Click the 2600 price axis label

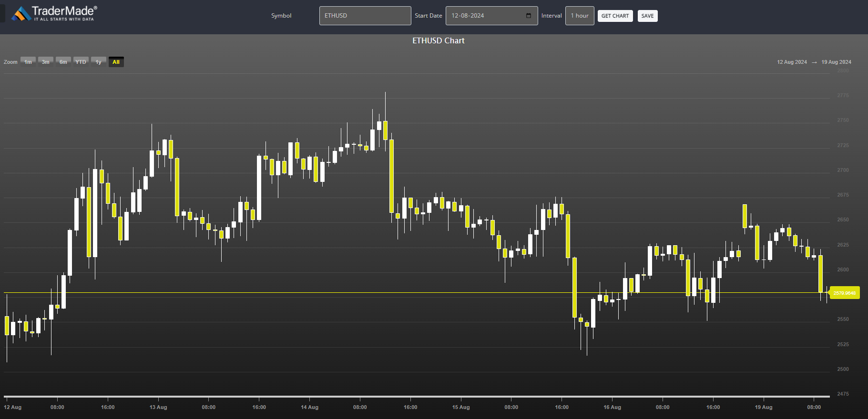tap(843, 269)
